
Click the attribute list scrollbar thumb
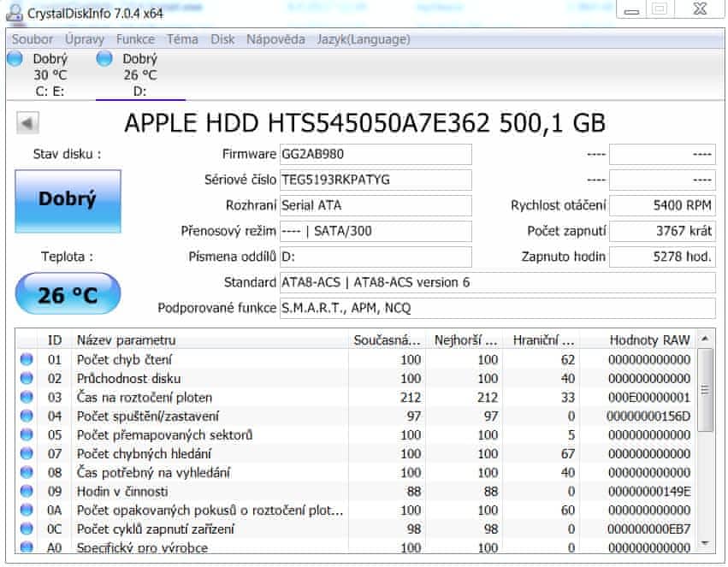click(705, 390)
